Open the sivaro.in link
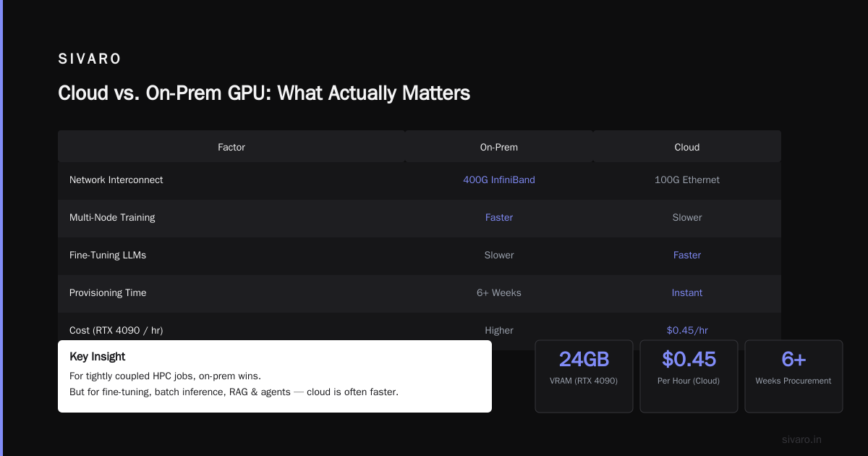This screenshot has width=868, height=456. pos(801,439)
